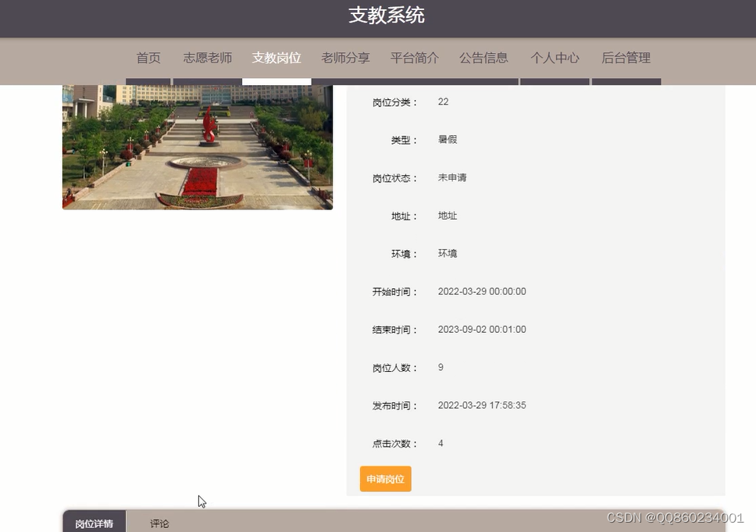Open the 老师分享 section
756x532 pixels.
[x=346, y=58]
